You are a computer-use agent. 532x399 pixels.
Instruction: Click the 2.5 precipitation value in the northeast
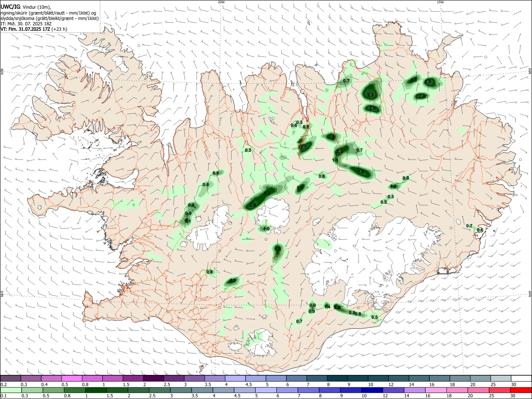(428, 81)
